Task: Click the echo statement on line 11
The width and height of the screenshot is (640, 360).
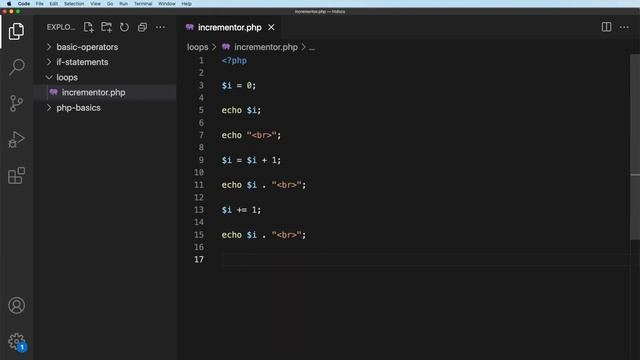Action: pos(264,185)
